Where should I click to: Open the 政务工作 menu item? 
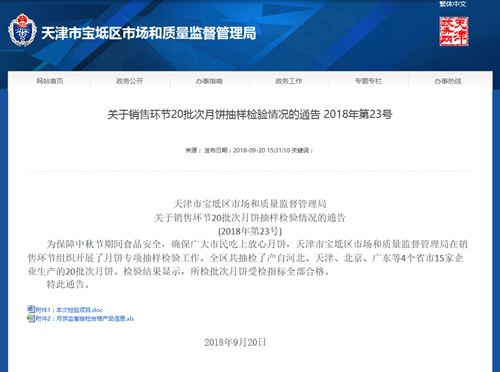pyautogui.click(x=289, y=81)
